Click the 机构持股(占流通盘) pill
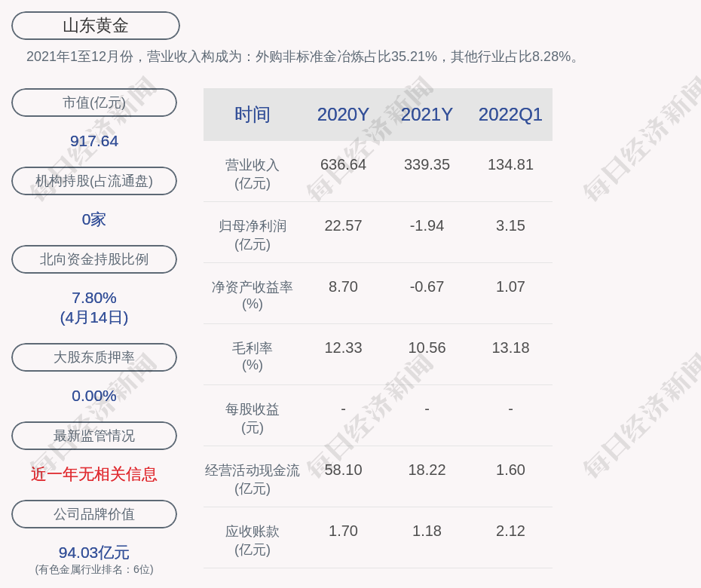This screenshot has height=588, width=701. click(94, 181)
